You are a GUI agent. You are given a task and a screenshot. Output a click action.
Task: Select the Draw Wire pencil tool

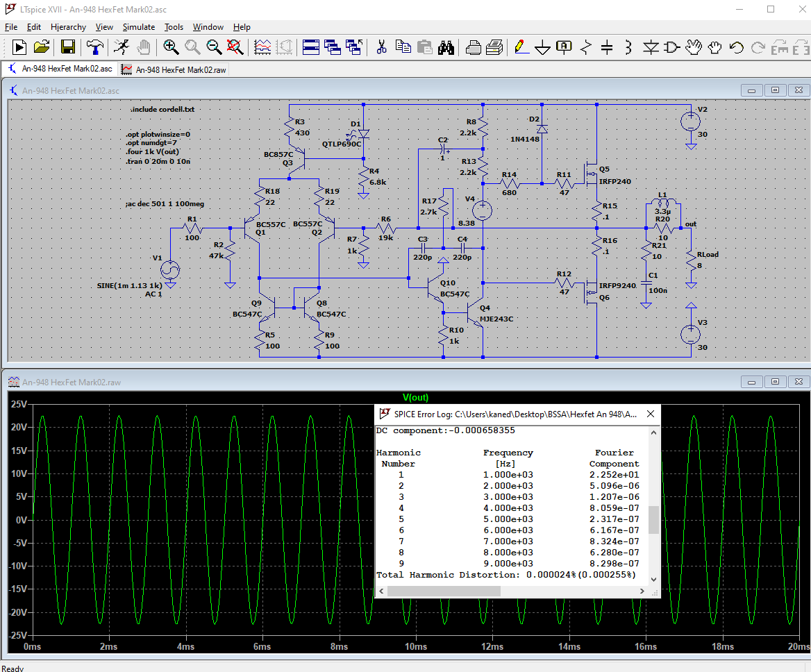(521, 47)
